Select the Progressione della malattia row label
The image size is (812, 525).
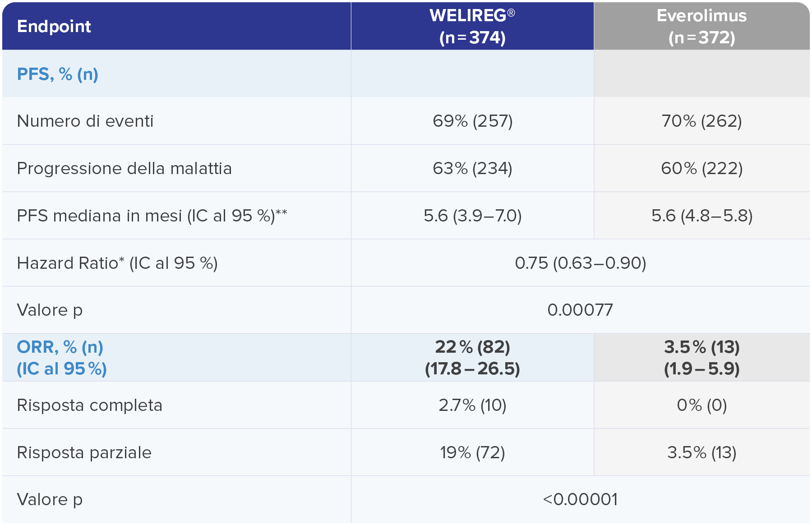124,168
